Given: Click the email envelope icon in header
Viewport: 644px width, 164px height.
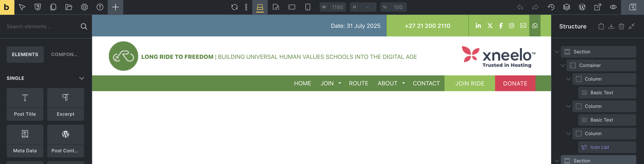Looking at the screenshot, I should click(523, 26).
